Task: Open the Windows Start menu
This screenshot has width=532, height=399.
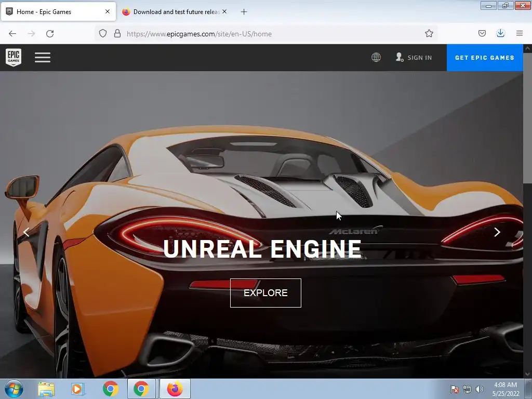Action: pos(14,389)
